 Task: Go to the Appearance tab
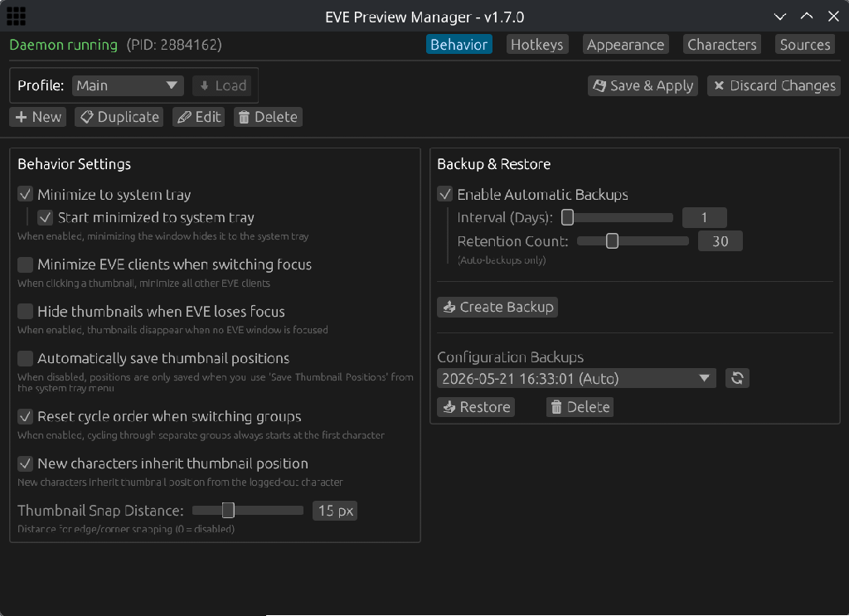pyautogui.click(x=625, y=45)
